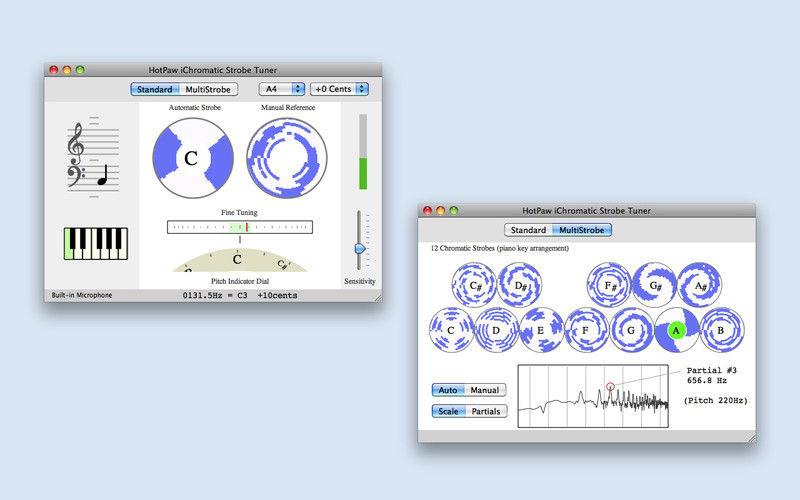Click the Fine Tuning scale bar
The width and height of the screenshot is (800, 500).
(240, 227)
